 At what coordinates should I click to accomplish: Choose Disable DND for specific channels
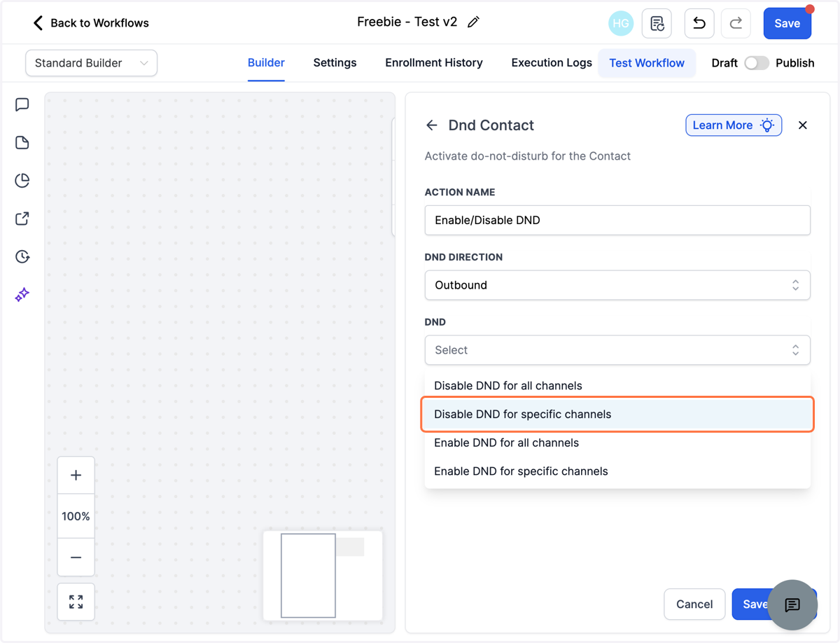[617, 415]
